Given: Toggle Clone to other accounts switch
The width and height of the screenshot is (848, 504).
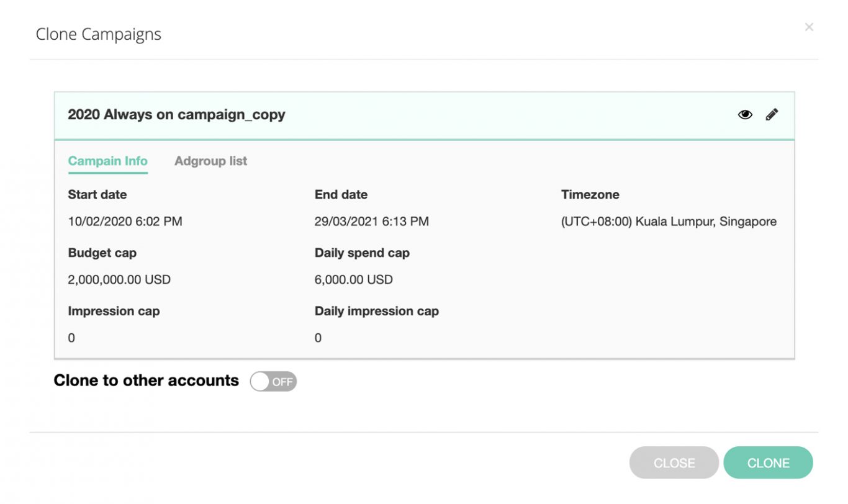Looking at the screenshot, I should [273, 381].
